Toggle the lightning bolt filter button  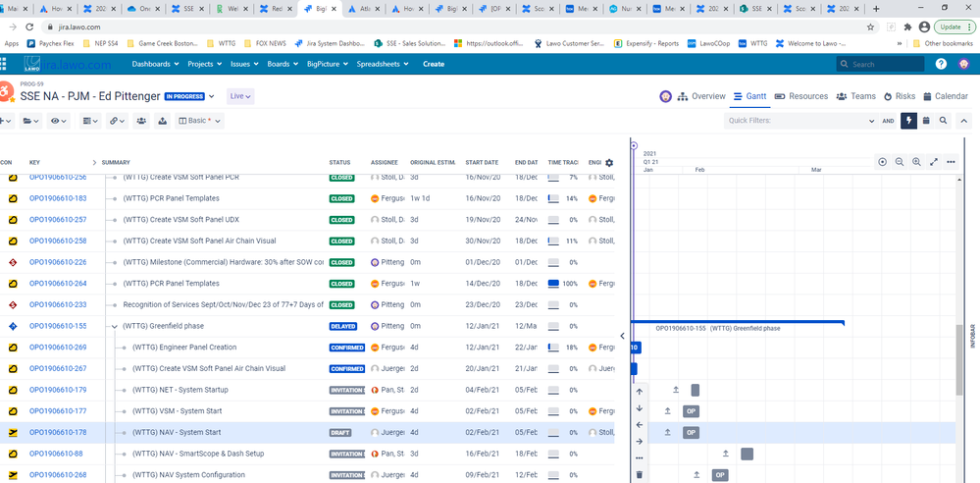click(908, 121)
